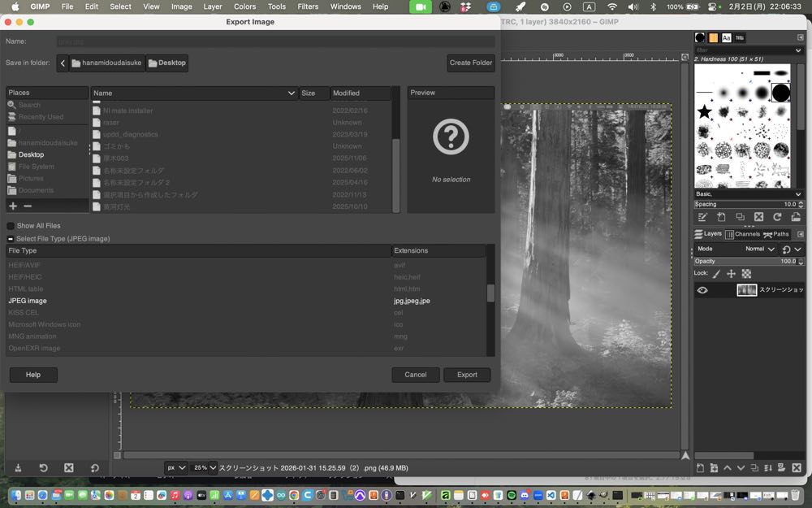Toggle the lock alpha channel checkerboard
Image resolution: width=812 pixels, height=508 pixels.
(x=746, y=274)
